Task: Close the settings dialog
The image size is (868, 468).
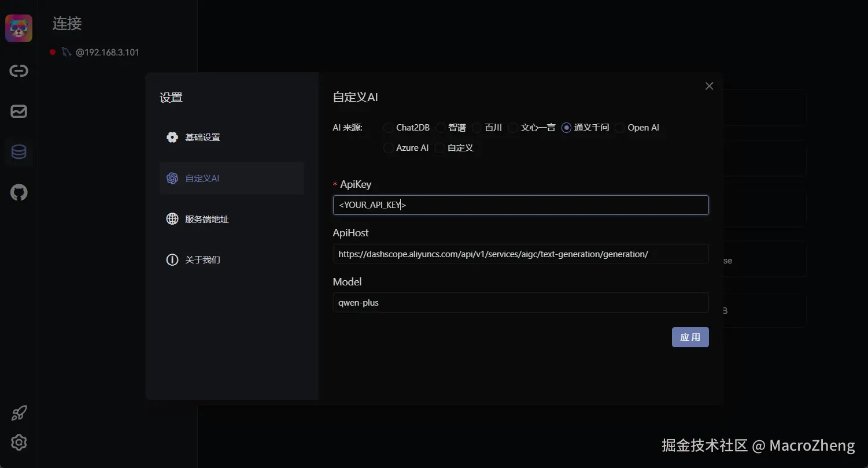Action: coord(710,86)
